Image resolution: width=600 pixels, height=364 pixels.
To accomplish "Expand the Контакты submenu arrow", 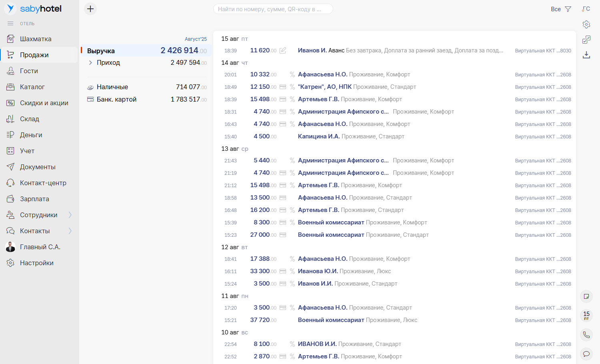I will (x=70, y=231).
